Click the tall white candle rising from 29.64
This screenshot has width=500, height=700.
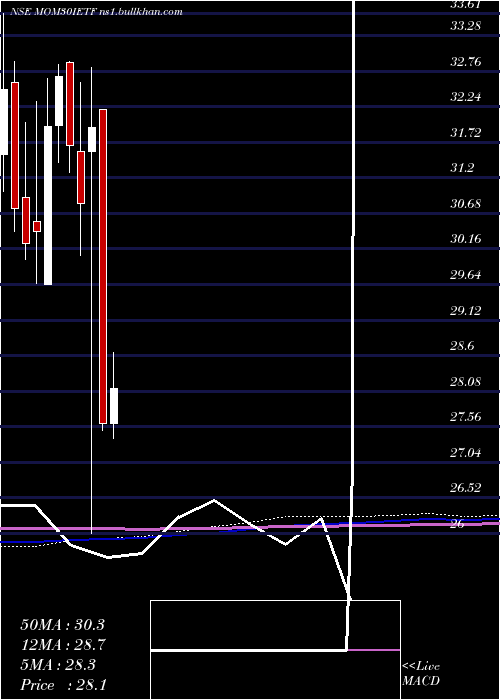pos(48,205)
